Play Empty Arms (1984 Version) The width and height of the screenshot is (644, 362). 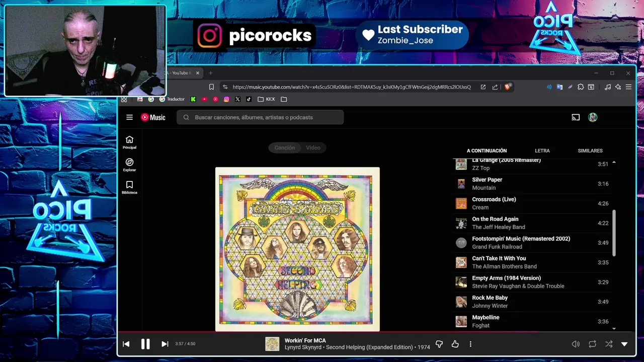point(533,282)
